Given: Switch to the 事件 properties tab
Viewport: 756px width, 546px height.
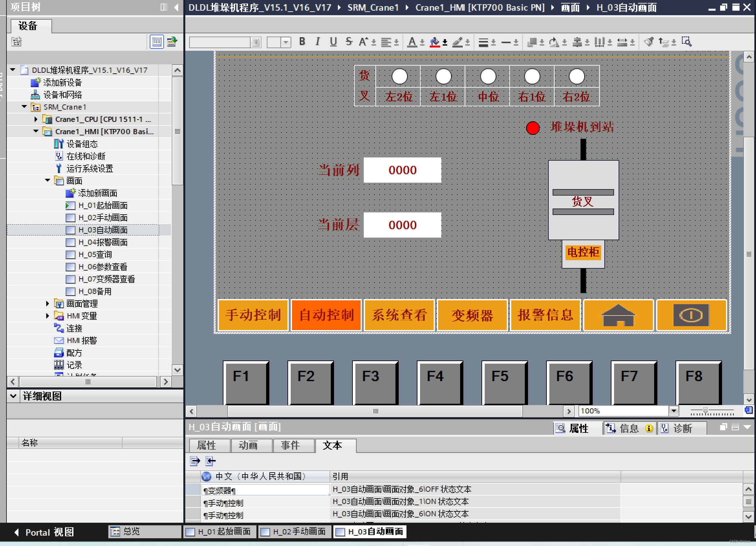Looking at the screenshot, I should (x=290, y=445).
